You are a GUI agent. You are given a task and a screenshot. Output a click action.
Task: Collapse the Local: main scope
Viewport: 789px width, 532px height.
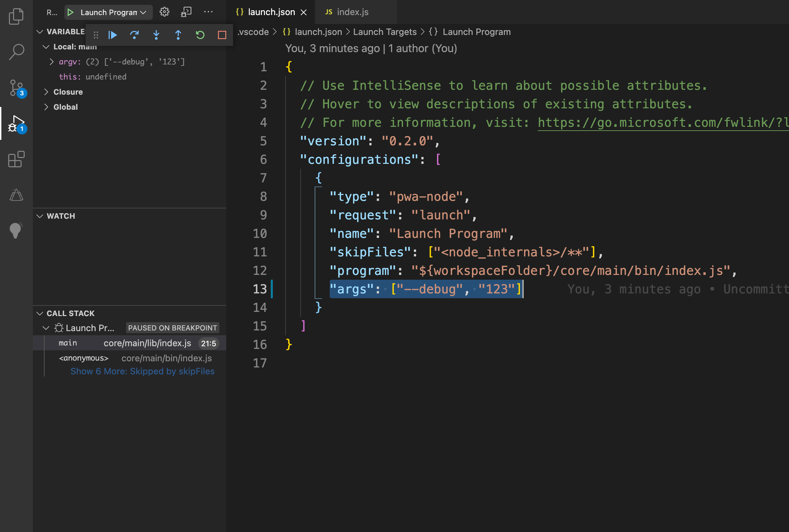click(x=46, y=47)
